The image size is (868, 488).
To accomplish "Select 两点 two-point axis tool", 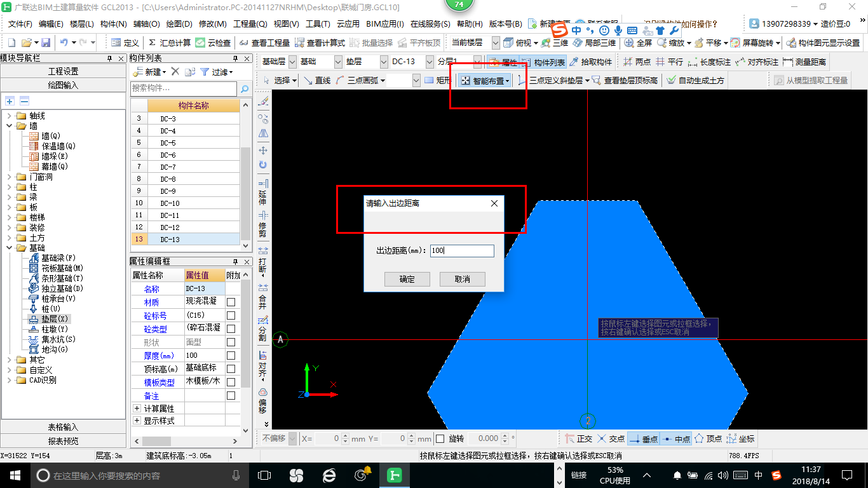I will [637, 62].
